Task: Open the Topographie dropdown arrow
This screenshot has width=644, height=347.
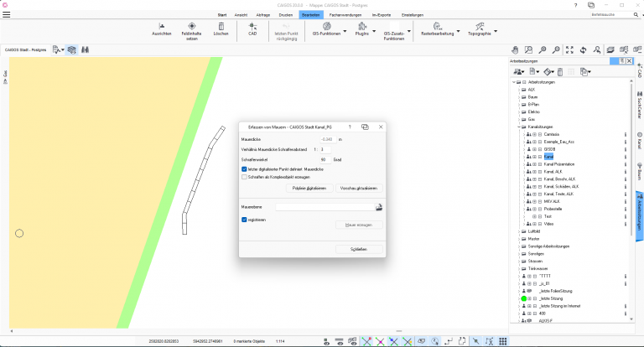Action: click(x=496, y=31)
